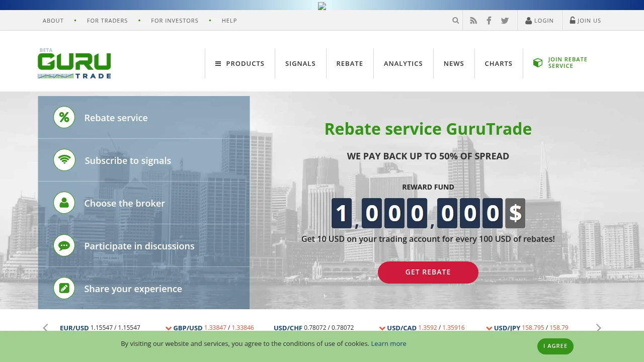This screenshot has height=362, width=644.
Task: Advance ticker with next arrow
Action: point(598,328)
